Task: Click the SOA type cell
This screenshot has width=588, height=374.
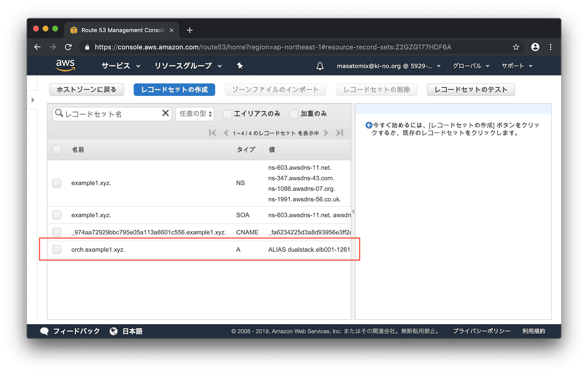Action: (x=243, y=215)
